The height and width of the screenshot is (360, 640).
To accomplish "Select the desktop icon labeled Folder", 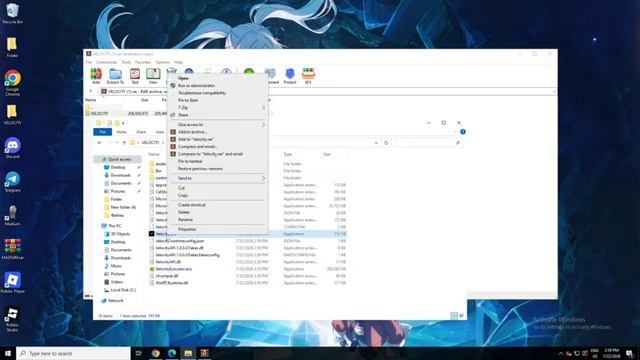I will point(12,47).
